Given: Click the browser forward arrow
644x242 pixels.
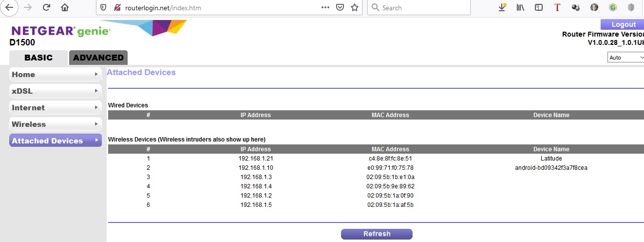Looking at the screenshot, I should [28, 7].
